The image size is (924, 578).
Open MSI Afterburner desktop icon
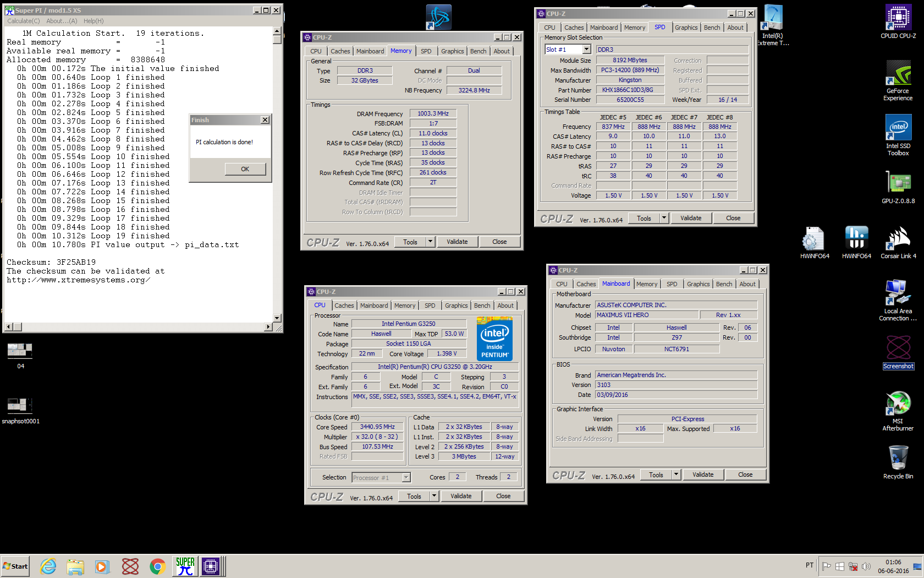[x=898, y=411]
